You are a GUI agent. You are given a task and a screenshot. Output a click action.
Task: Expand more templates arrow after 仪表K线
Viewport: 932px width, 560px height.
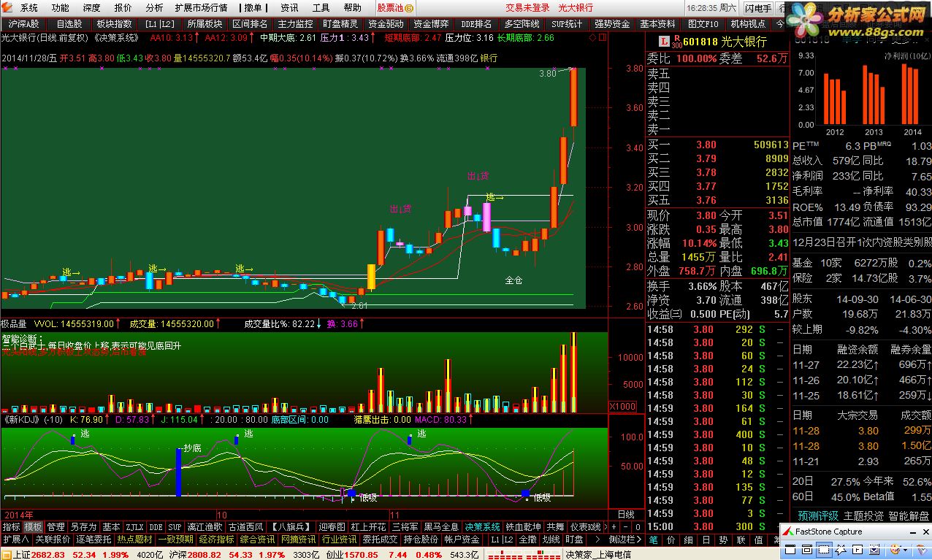(x=606, y=527)
